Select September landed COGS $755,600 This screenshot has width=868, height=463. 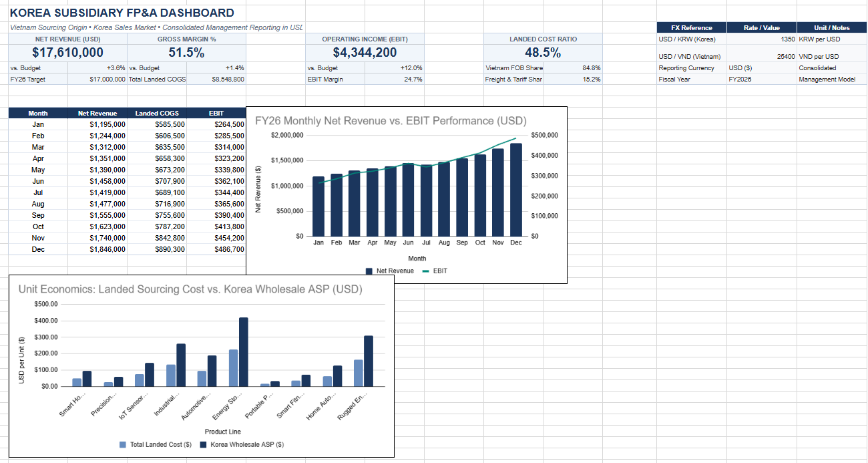(157, 215)
